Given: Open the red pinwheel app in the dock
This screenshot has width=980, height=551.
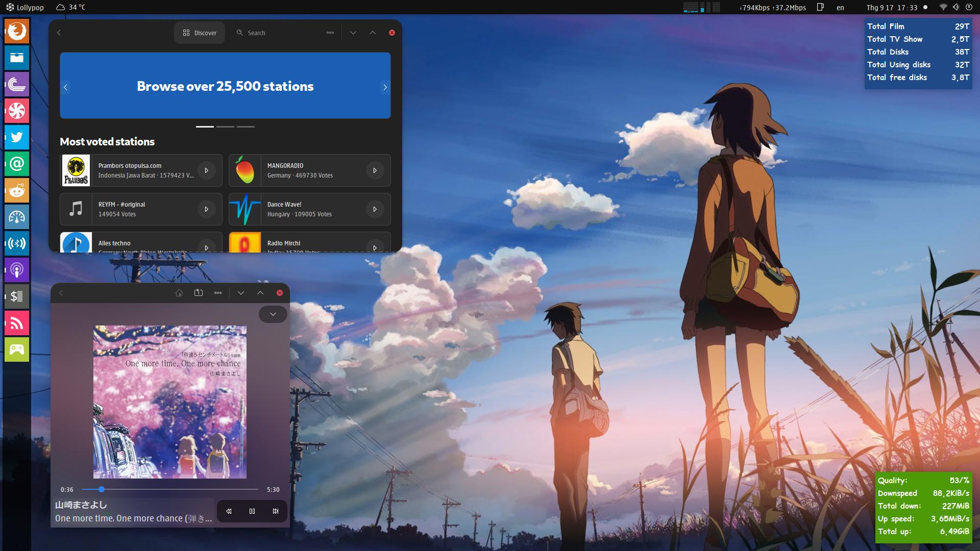Looking at the screenshot, I should (x=17, y=111).
